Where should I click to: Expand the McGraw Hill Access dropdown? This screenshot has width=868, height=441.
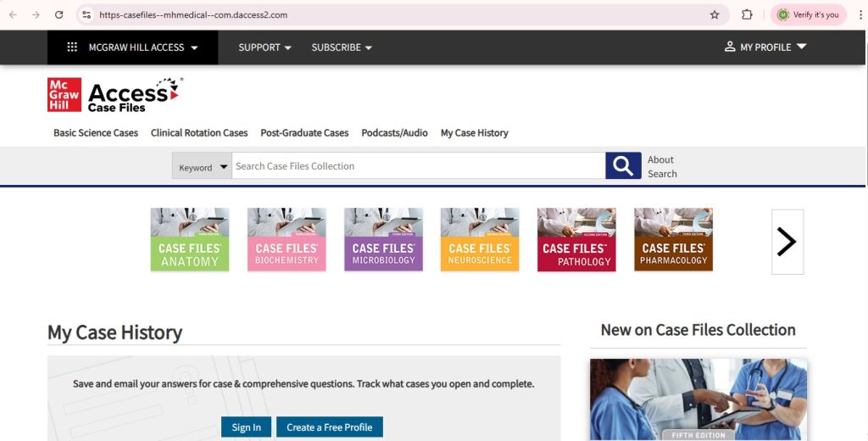[194, 47]
